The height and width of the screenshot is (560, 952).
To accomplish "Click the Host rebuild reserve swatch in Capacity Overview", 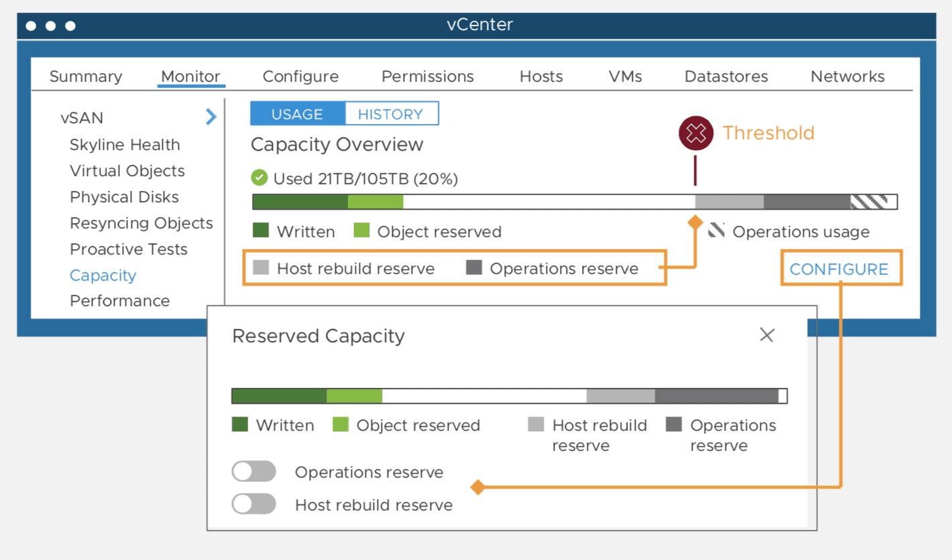I will (x=261, y=268).
